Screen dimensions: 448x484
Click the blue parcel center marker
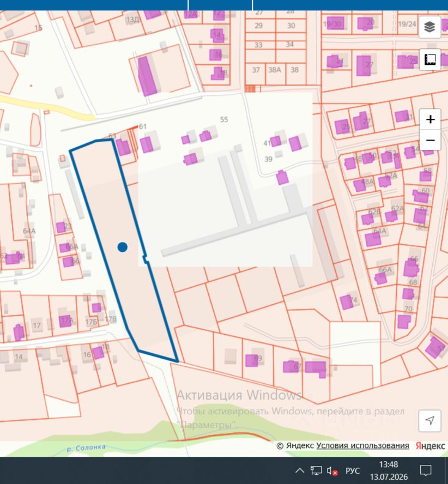[x=123, y=247]
